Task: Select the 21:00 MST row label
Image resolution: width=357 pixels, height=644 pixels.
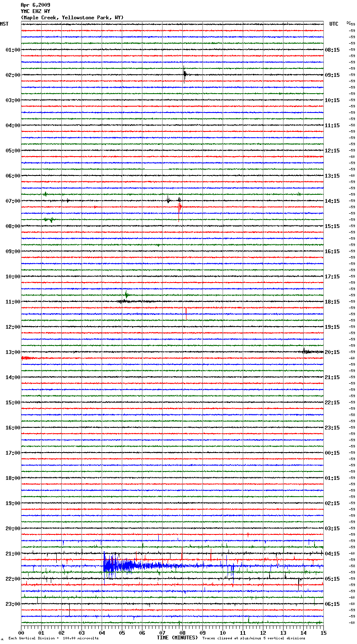Action: [13, 554]
